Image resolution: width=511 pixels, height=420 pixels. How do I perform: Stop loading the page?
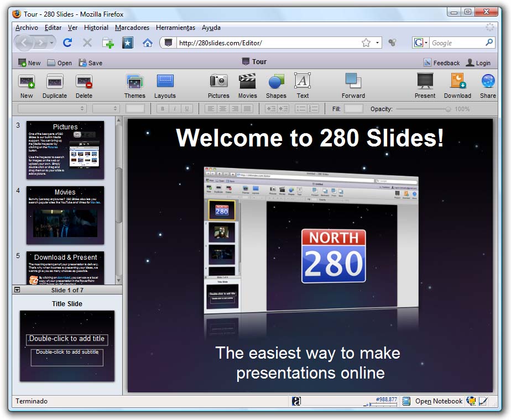pyautogui.click(x=87, y=43)
